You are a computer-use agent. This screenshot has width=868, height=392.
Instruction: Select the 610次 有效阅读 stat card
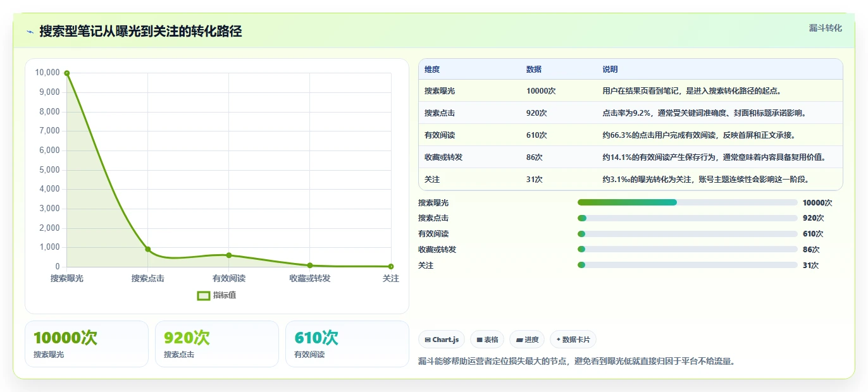[x=347, y=344]
